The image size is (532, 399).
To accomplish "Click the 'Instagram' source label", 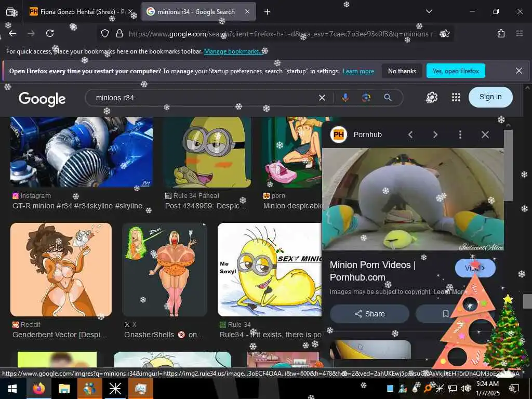I will [36, 196].
